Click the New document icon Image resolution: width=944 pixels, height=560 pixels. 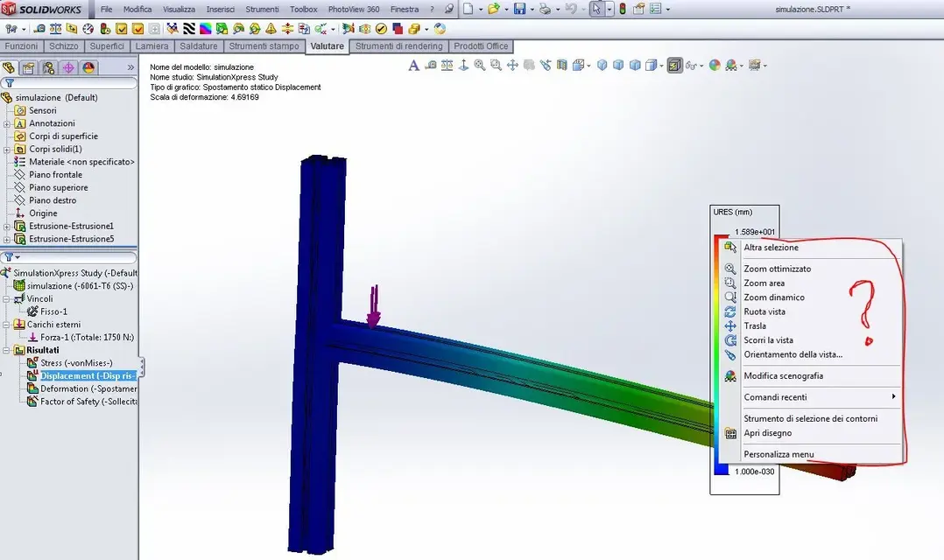(x=468, y=9)
